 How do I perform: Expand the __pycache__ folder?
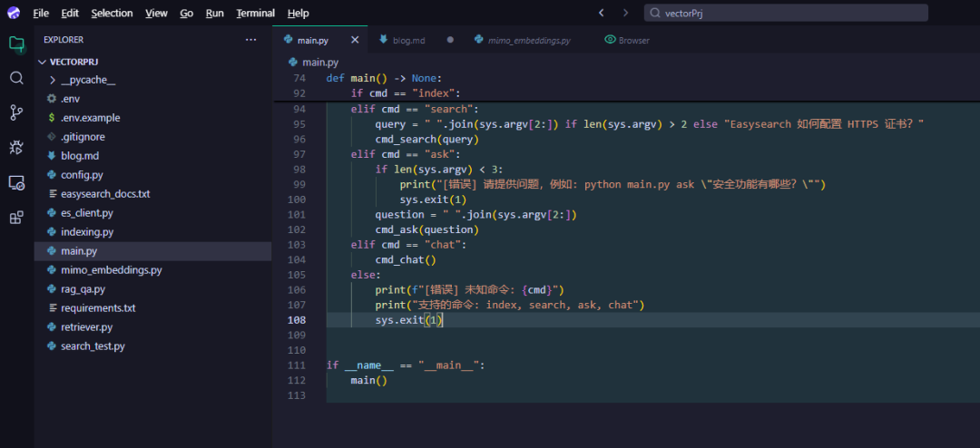tap(53, 80)
